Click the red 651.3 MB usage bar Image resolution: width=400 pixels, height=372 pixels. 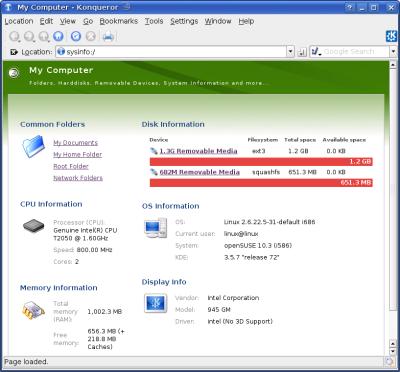pos(261,183)
